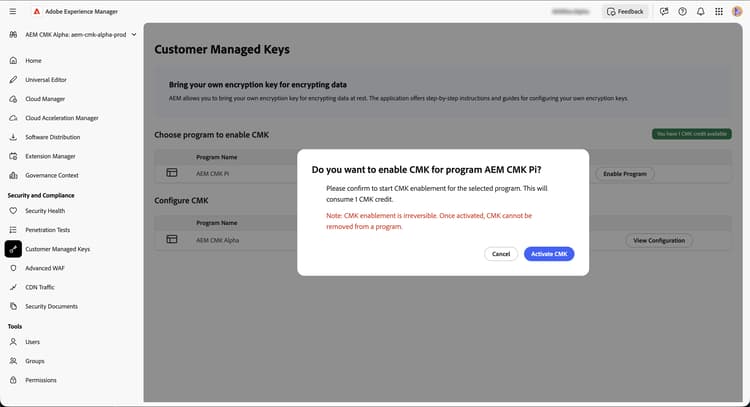
Task: Open Universal Editor in sidebar
Action: point(46,80)
